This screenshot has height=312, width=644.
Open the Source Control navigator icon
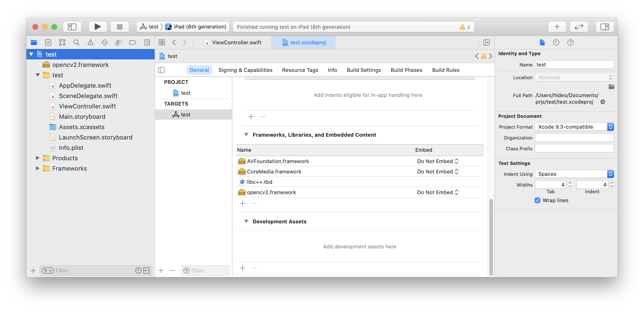(48, 42)
